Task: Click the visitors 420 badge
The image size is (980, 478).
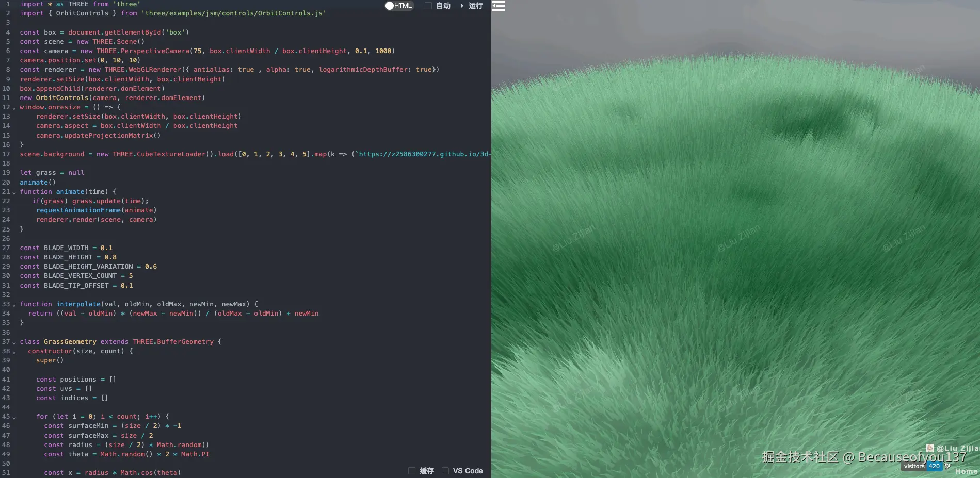Action: 922,466
